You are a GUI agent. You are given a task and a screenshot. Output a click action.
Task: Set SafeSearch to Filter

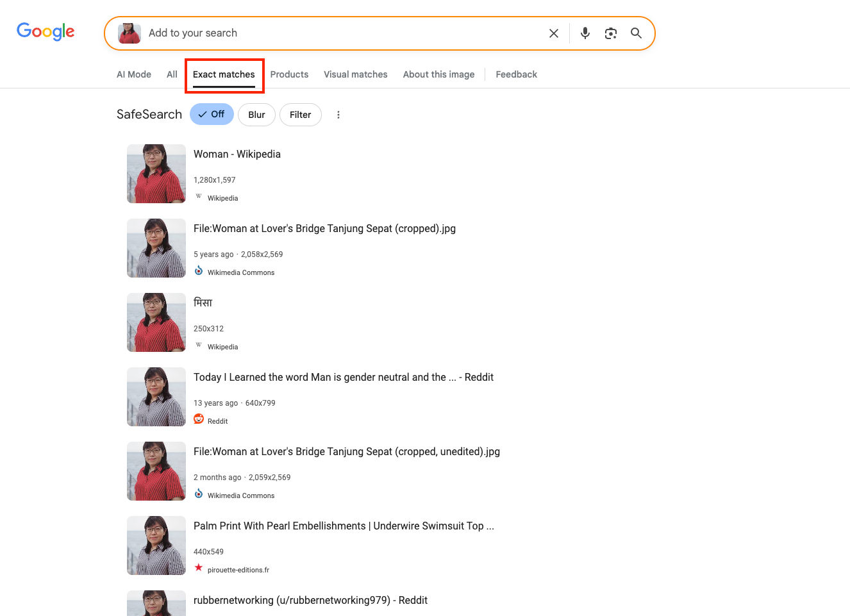[300, 115]
